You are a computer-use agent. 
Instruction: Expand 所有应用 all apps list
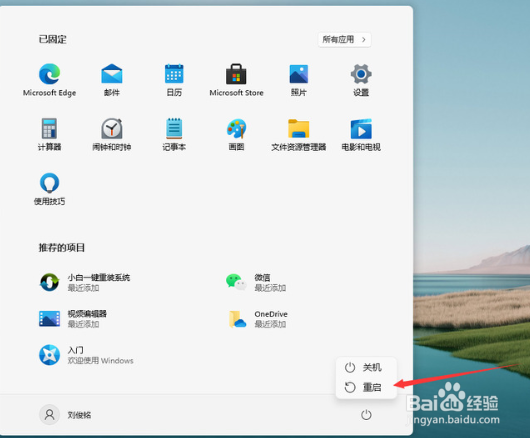(x=344, y=40)
